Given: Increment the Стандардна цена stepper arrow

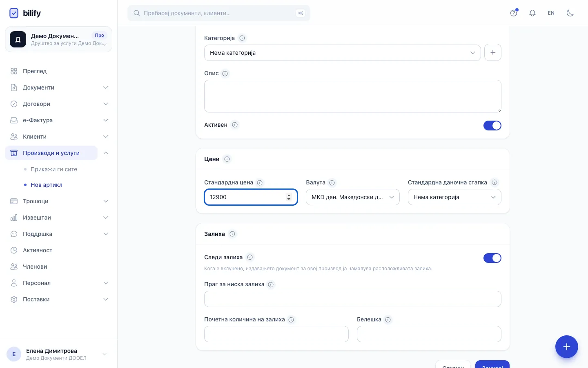Looking at the screenshot, I should [x=289, y=195].
